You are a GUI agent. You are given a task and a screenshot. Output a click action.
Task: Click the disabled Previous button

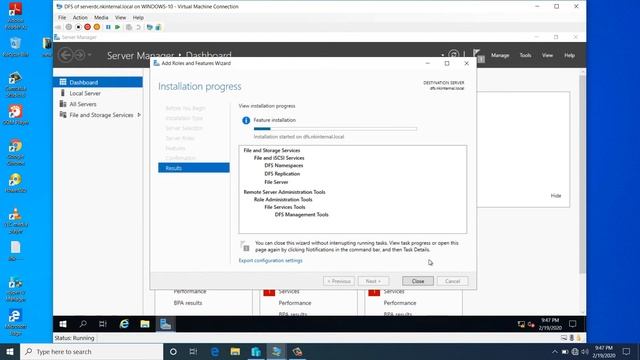339,281
